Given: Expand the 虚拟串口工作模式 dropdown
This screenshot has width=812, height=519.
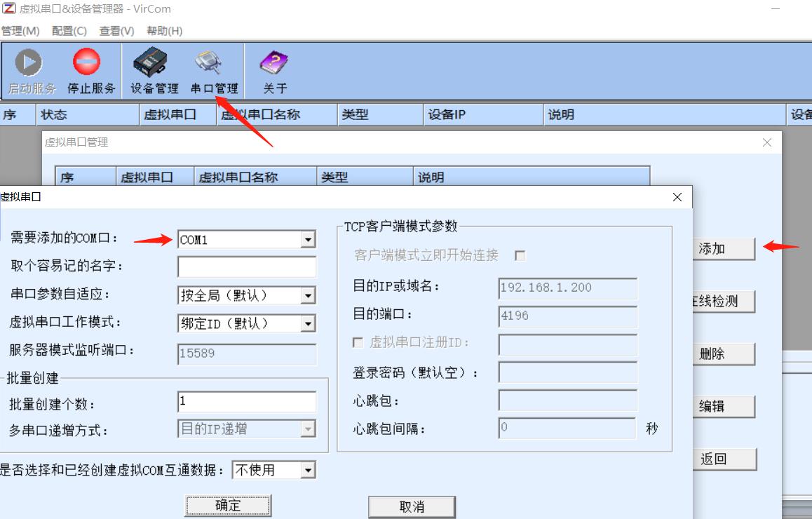Looking at the screenshot, I should point(308,323).
